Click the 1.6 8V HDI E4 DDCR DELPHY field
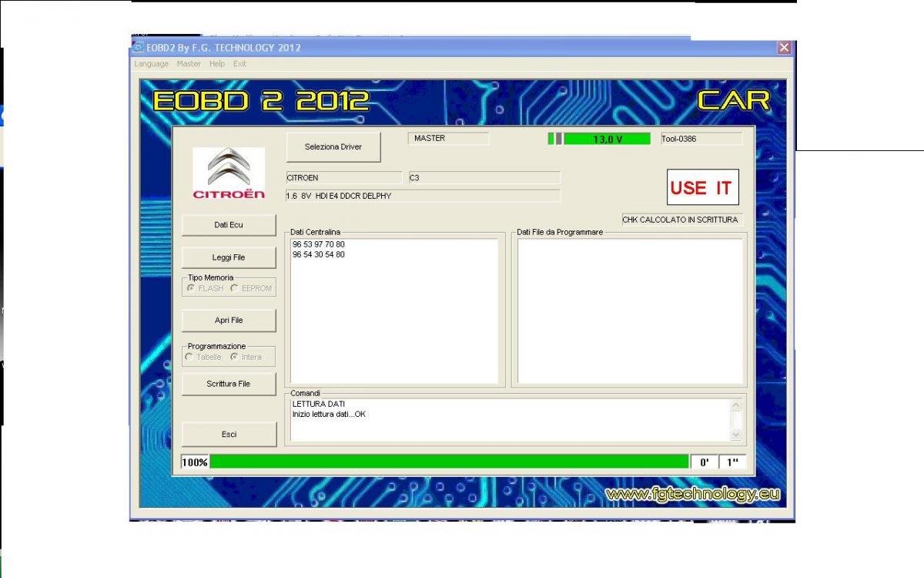924x578 pixels. click(423, 196)
